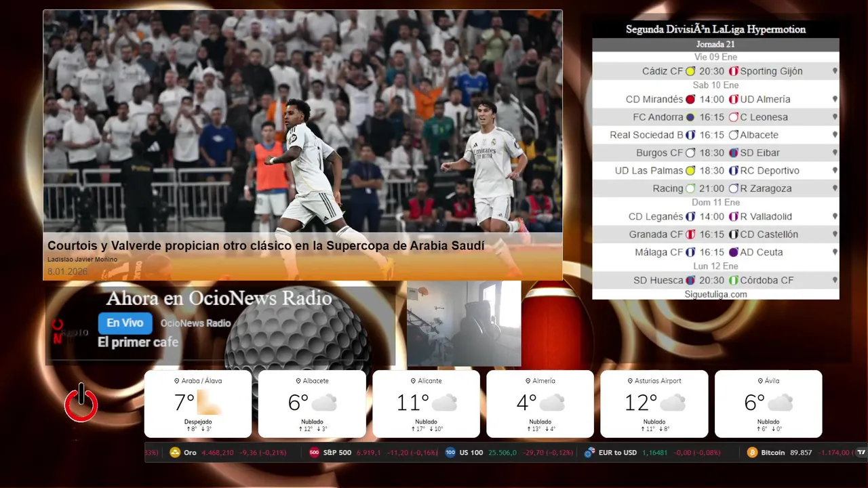Select the CD Mirandés club crest
The image size is (868, 488).
coord(690,99)
